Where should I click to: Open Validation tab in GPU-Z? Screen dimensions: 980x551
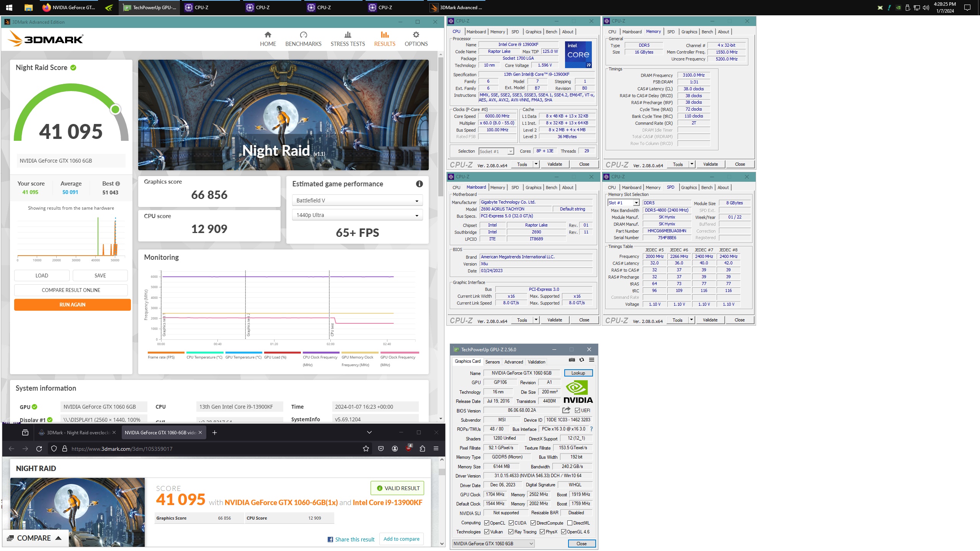click(536, 362)
